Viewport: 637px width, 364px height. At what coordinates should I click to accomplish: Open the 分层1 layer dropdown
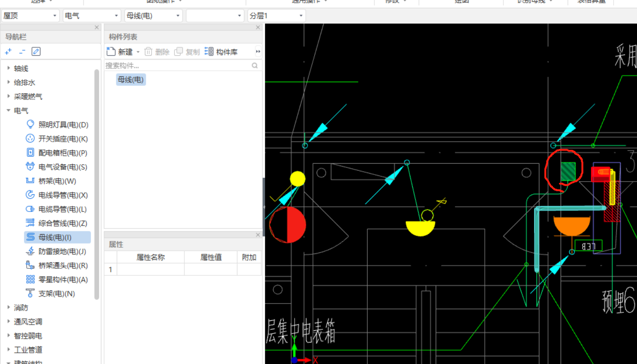click(276, 15)
